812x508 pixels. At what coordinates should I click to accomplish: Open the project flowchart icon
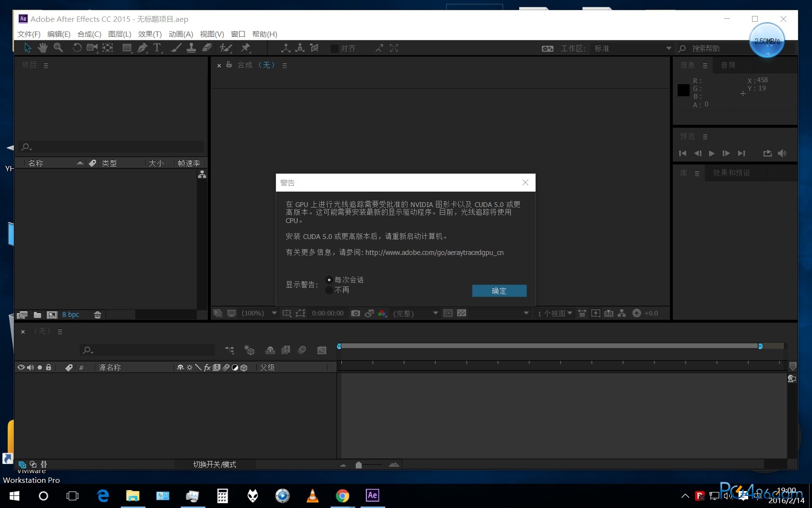point(202,175)
